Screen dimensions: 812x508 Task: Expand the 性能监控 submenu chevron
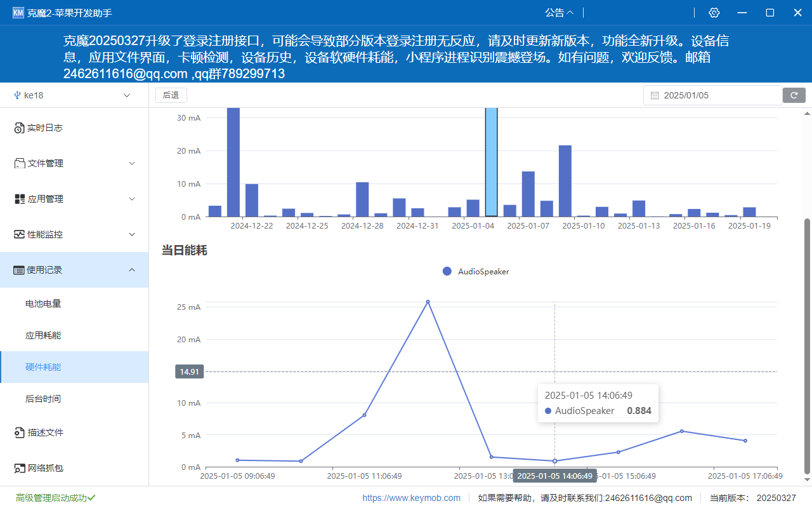point(132,235)
